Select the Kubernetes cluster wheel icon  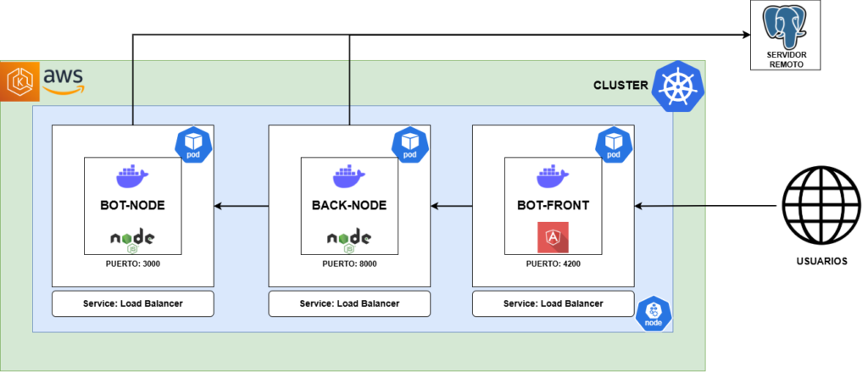(679, 84)
